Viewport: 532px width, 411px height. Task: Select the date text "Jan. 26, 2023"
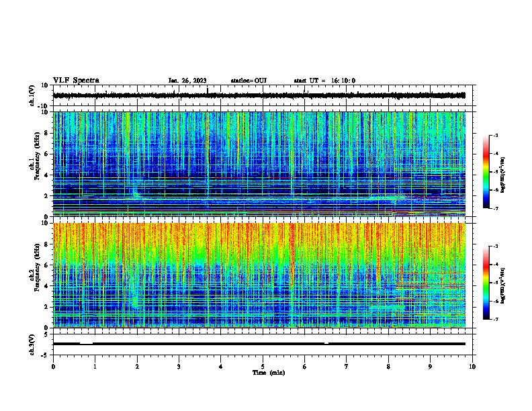click(187, 81)
